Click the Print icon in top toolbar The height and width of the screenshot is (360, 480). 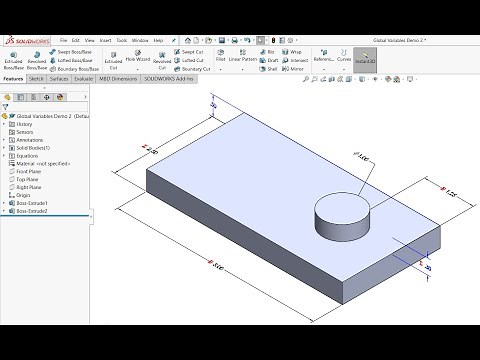click(235, 40)
